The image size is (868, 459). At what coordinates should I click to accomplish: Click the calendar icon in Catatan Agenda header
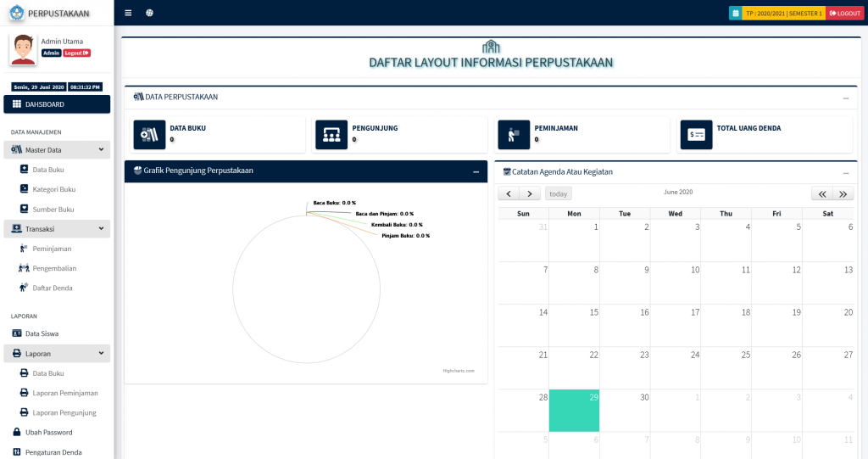point(507,172)
